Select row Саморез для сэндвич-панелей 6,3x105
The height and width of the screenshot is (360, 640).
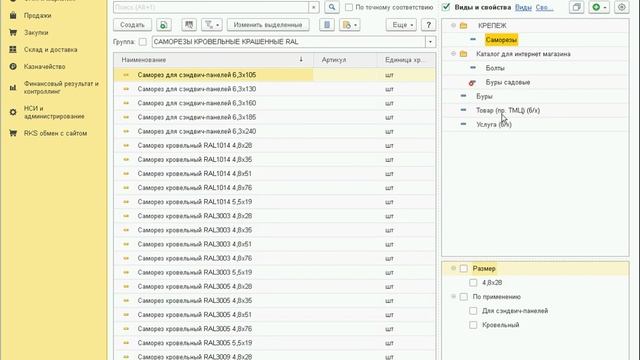(275, 75)
